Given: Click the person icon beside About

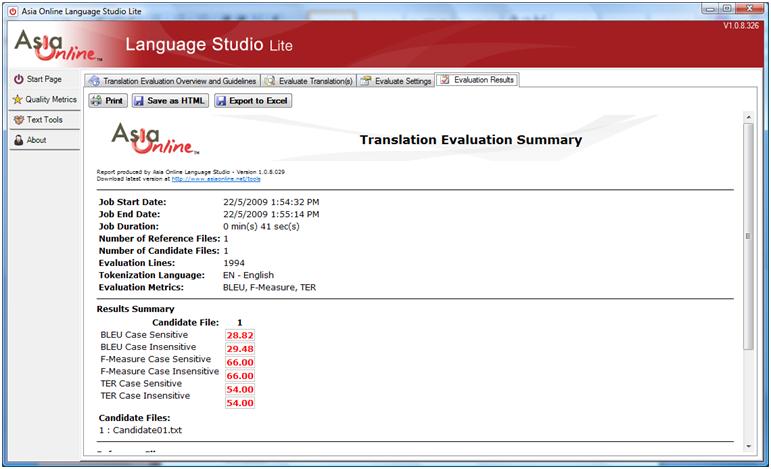Looking at the screenshot, I should [x=19, y=140].
